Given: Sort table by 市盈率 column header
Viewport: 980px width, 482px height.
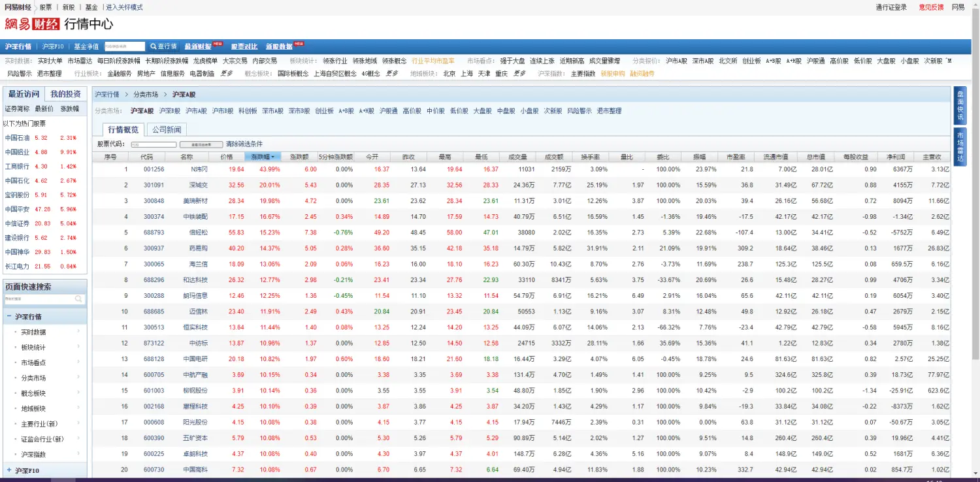Looking at the screenshot, I should click(x=736, y=157).
